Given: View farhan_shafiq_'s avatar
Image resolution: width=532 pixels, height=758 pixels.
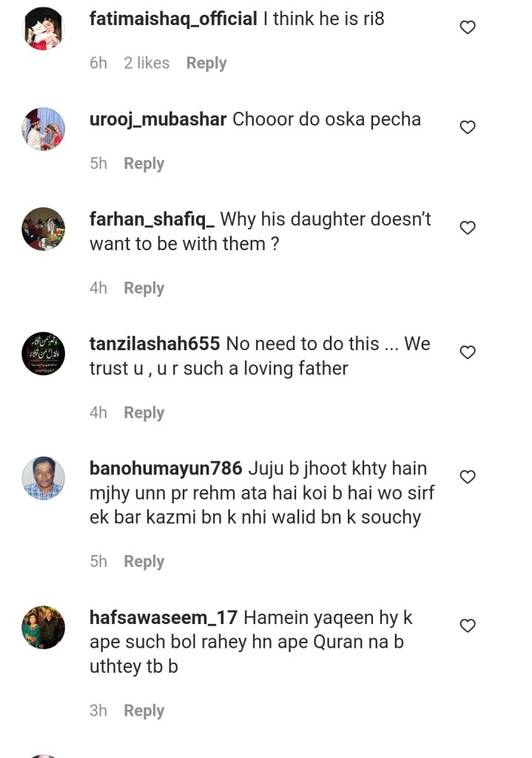Looking at the screenshot, I should 43,229.
